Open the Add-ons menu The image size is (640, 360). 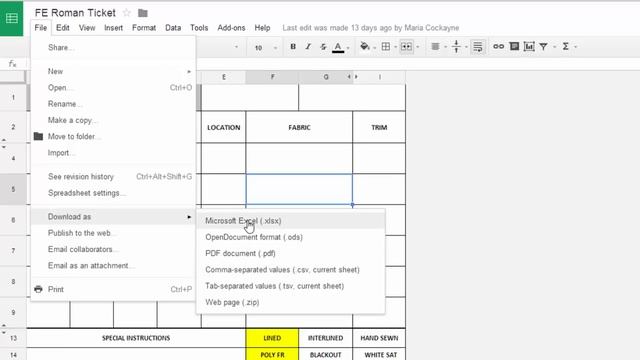point(231,28)
